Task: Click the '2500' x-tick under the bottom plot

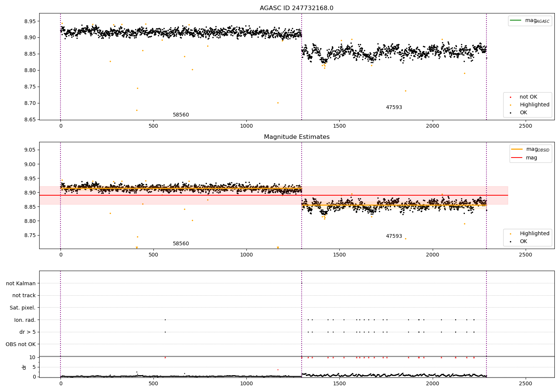Action: [x=525, y=383]
